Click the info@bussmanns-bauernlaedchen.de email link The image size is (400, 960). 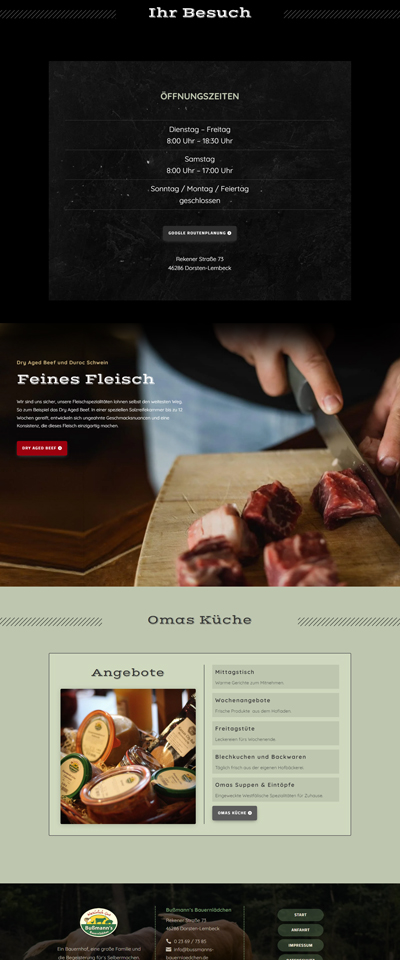[191, 953]
